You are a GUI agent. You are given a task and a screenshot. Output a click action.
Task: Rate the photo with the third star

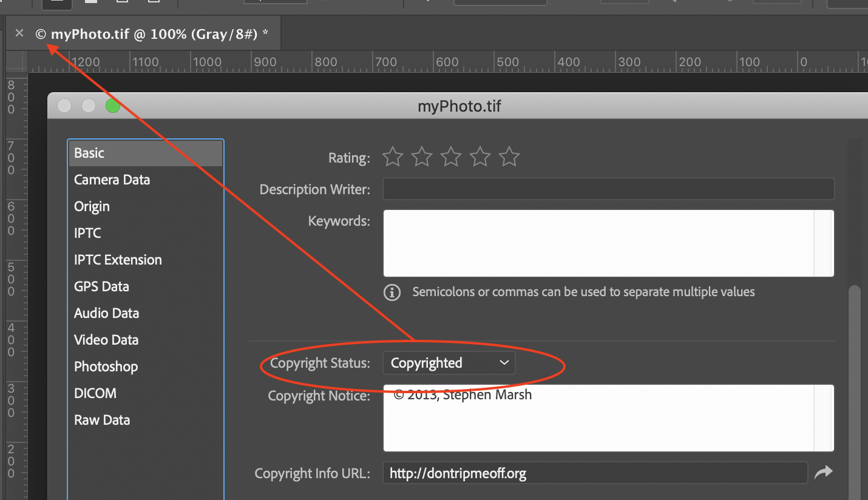tap(450, 157)
